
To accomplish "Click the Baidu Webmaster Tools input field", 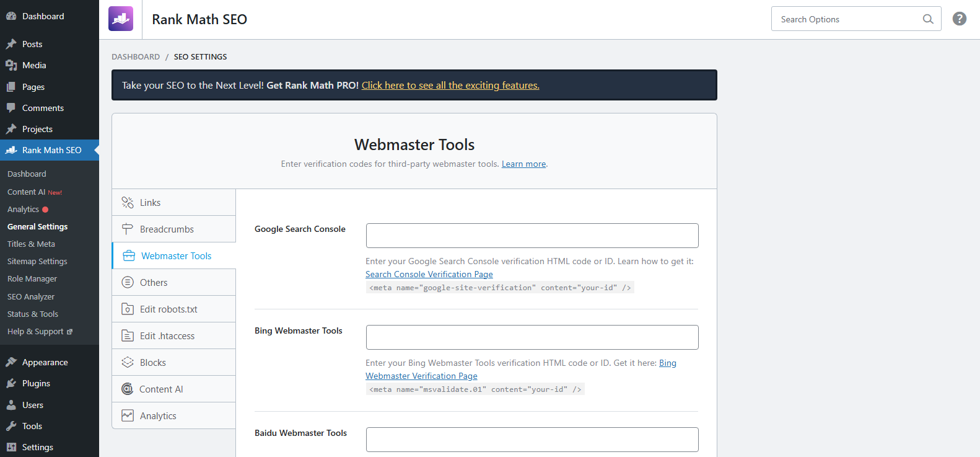I will click(532, 440).
